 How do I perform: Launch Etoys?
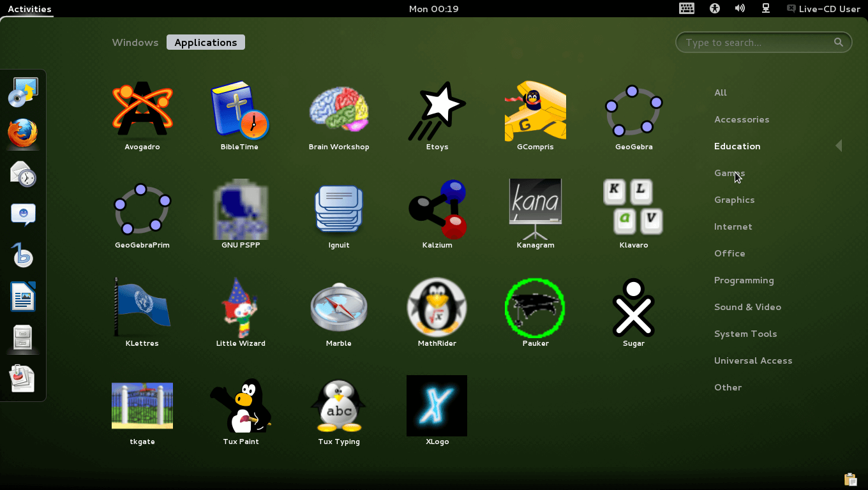[x=437, y=115]
